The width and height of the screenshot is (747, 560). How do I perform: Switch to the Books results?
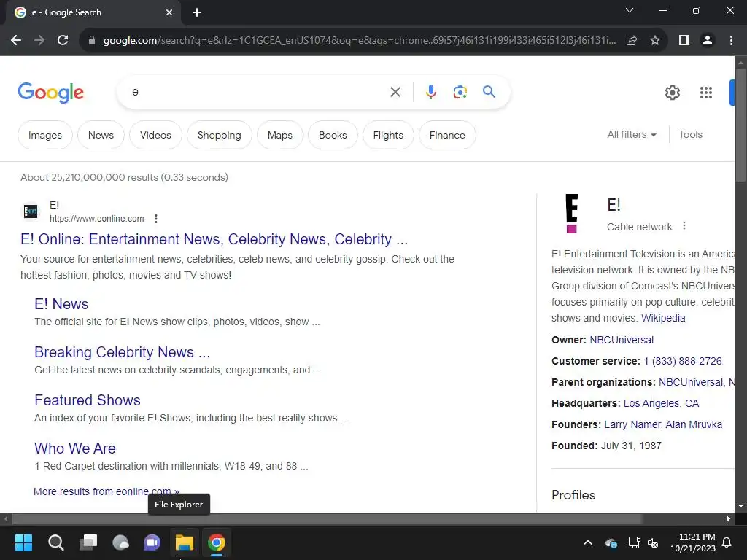tap(333, 135)
